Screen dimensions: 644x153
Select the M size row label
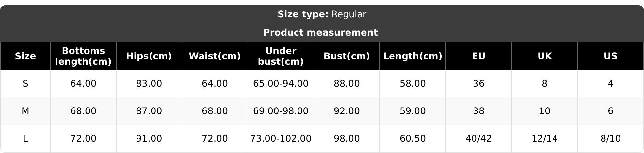[x=25, y=111]
